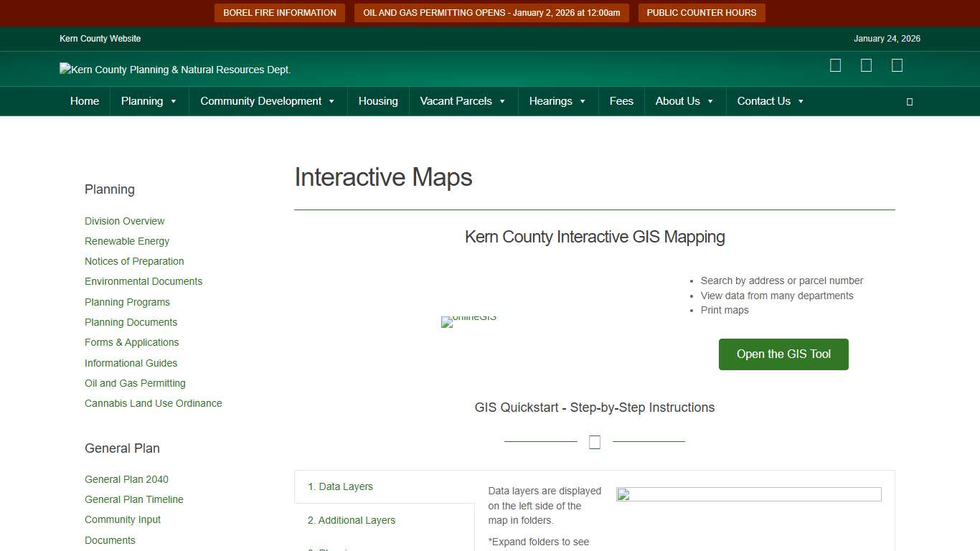Open the YouTube icon in the header
Screen dimensions: 980x551
point(897,65)
